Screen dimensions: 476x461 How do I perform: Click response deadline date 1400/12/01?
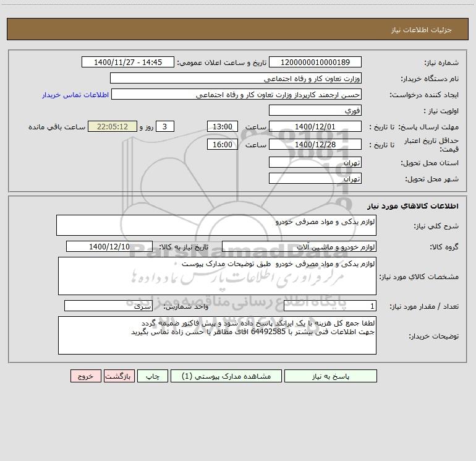[x=315, y=126]
